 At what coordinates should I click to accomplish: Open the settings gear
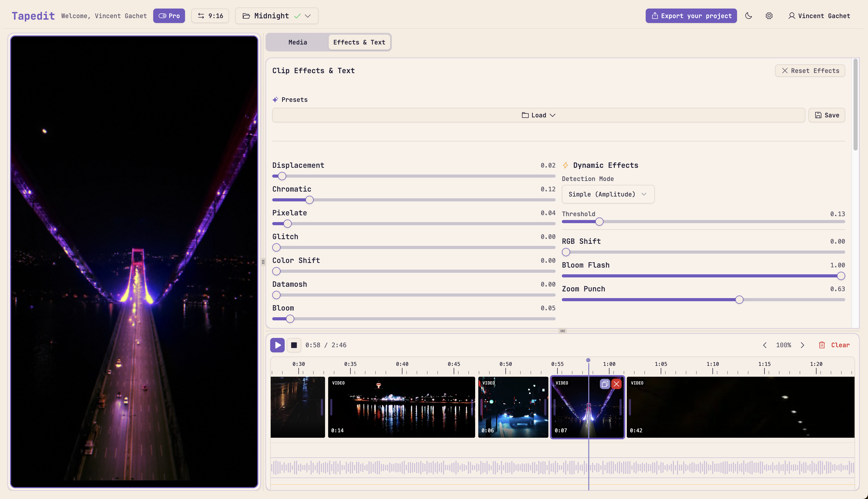769,16
